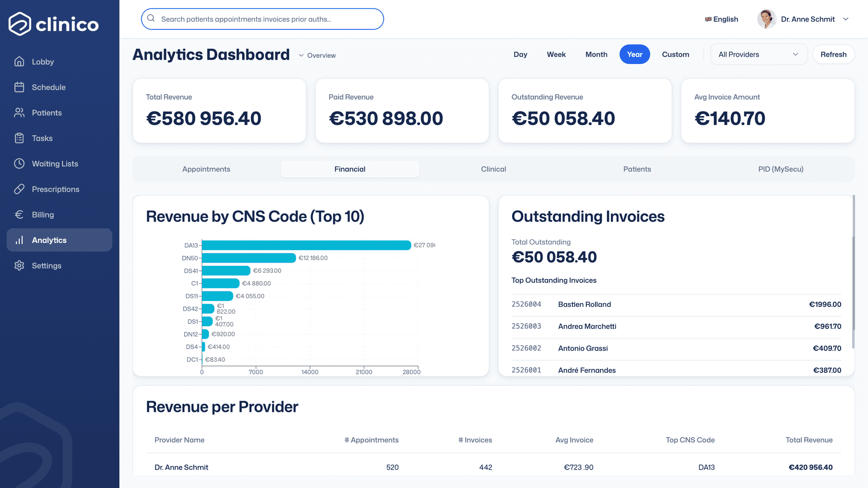Open the Dr. Anne Schmit account menu
The image size is (868, 488).
[x=803, y=19]
